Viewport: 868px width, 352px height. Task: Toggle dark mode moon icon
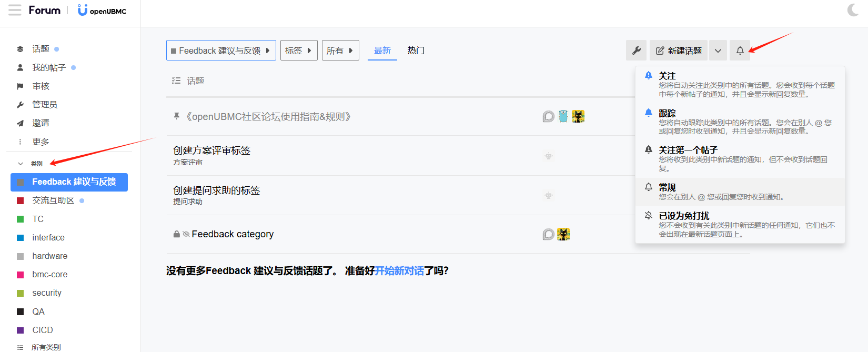point(853,10)
